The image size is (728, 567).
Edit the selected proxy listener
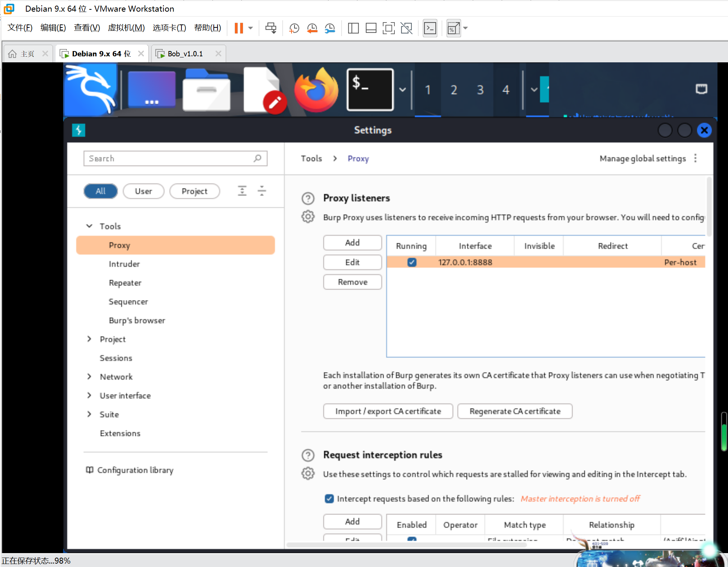352,262
